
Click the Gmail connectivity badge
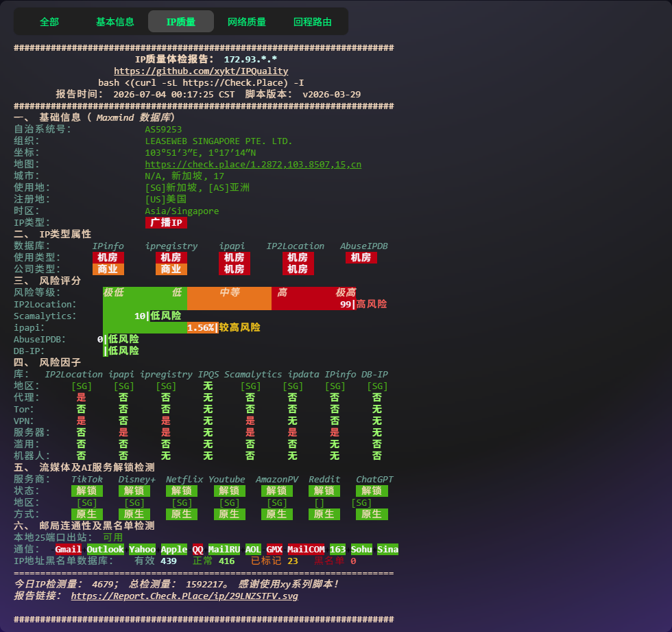68,549
